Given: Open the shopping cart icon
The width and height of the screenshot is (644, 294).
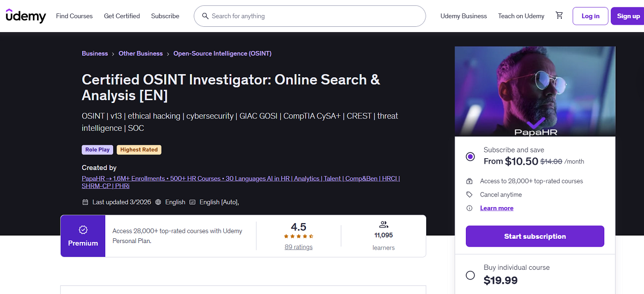Looking at the screenshot, I should pos(559,16).
